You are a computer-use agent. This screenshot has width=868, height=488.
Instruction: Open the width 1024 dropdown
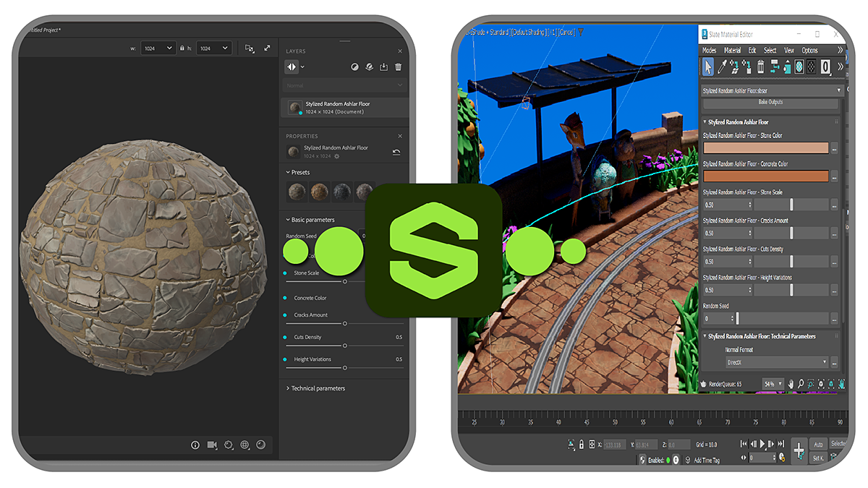158,48
